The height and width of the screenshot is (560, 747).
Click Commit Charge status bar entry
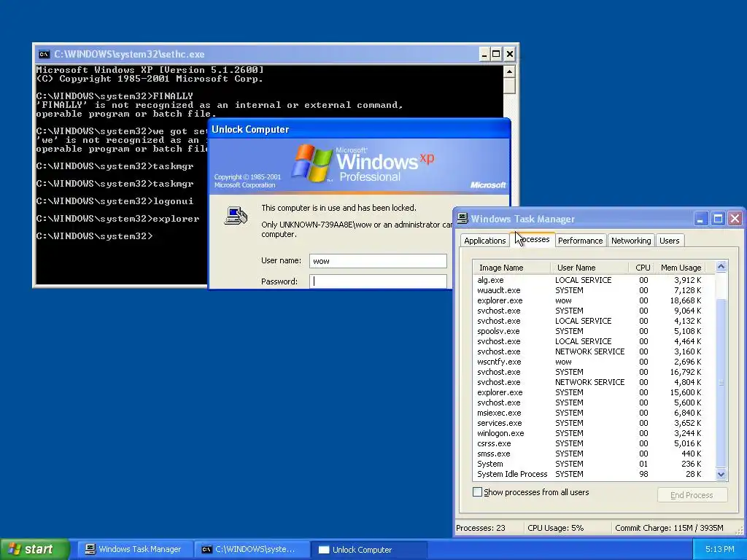coord(669,528)
